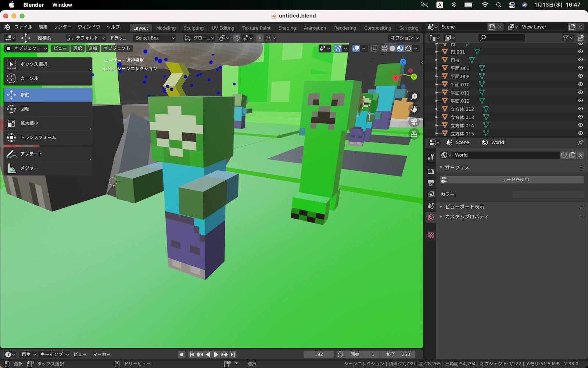This screenshot has width=588, height=368.
Task: Switch to the Sculpting workspace tab
Action: tap(193, 28)
